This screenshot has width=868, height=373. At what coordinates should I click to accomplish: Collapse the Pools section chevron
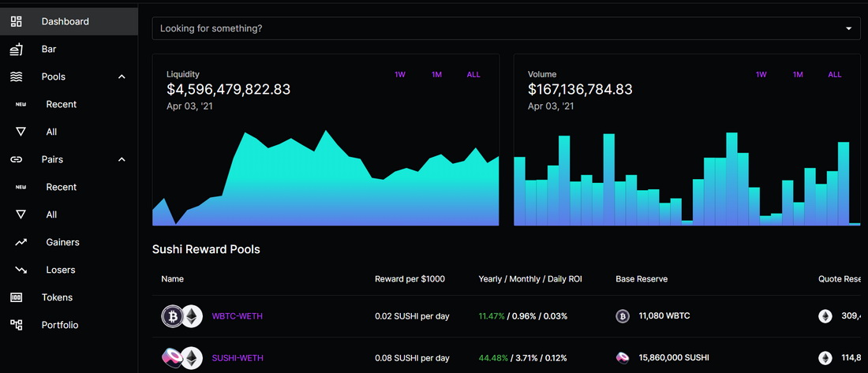(x=122, y=77)
